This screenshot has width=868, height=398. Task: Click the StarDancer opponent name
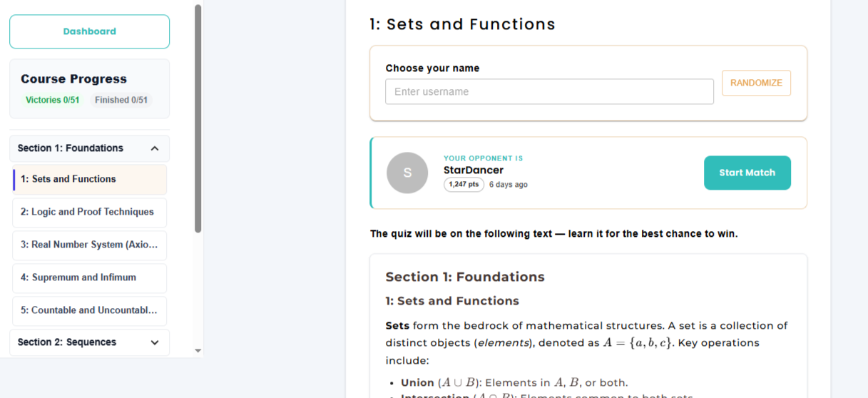pos(474,170)
